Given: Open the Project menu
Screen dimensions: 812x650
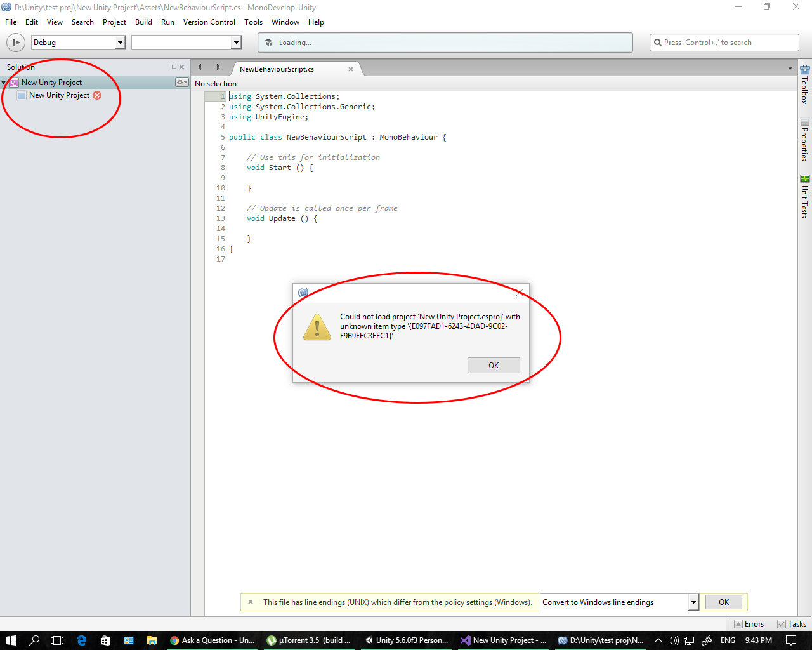Looking at the screenshot, I should (114, 22).
